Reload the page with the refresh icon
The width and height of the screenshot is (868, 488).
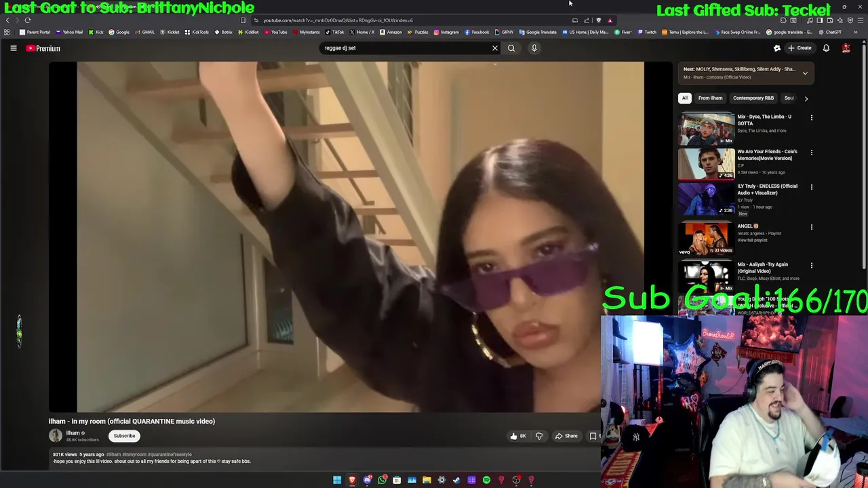[28, 20]
